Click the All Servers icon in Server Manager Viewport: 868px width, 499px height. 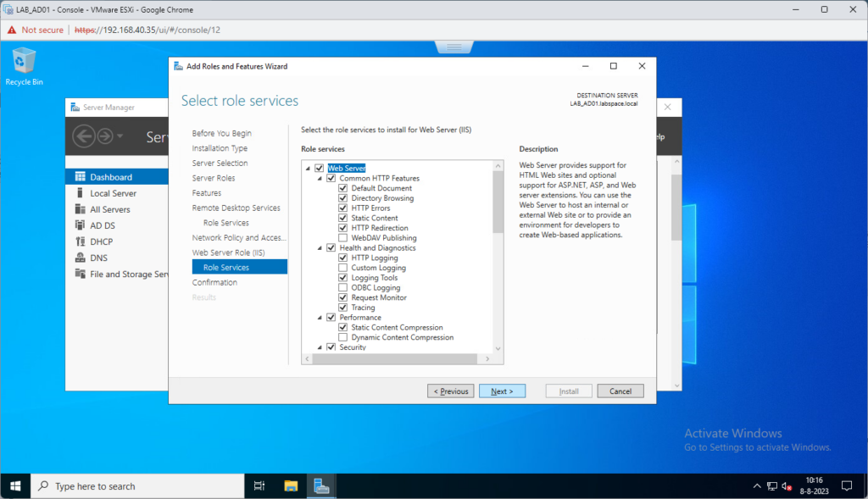pos(81,209)
